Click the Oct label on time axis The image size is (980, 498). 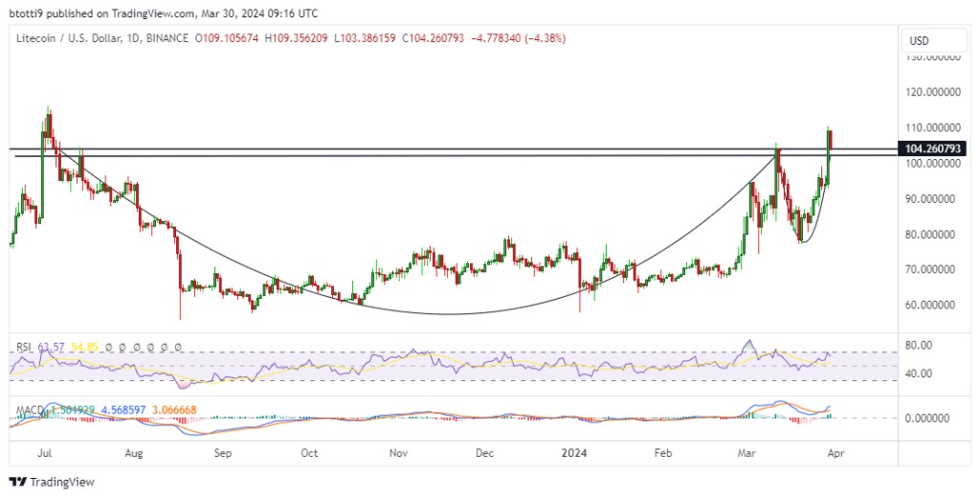309,453
